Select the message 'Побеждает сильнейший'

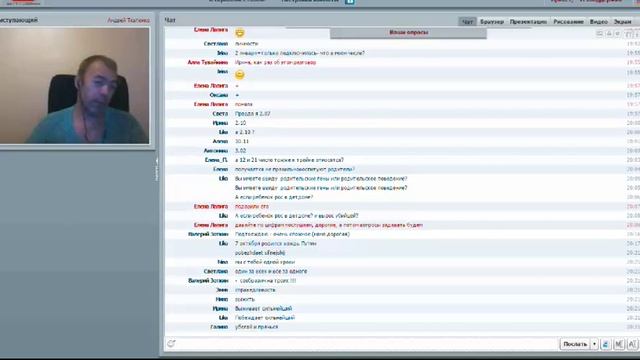pyautogui.click(x=264, y=318)
